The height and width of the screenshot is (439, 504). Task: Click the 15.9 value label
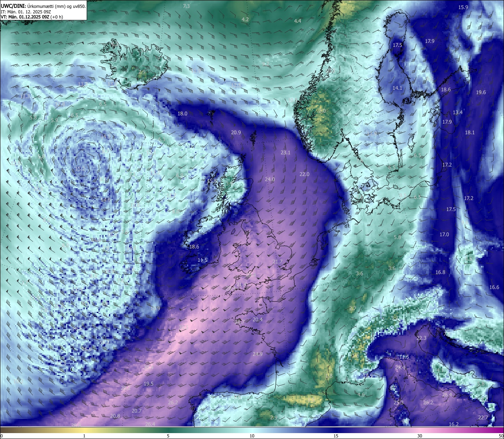(x=463, y=7)
